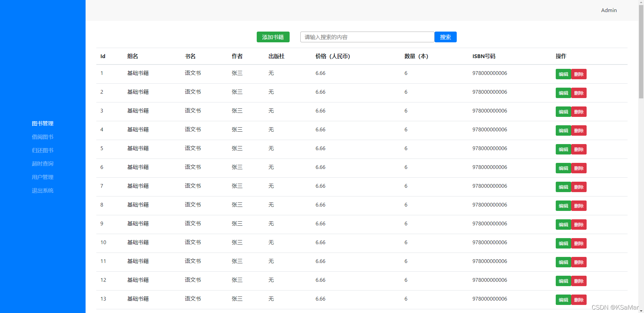Click the 书名 column header
This screenshot has height=313, width=644.
[190, 56]
